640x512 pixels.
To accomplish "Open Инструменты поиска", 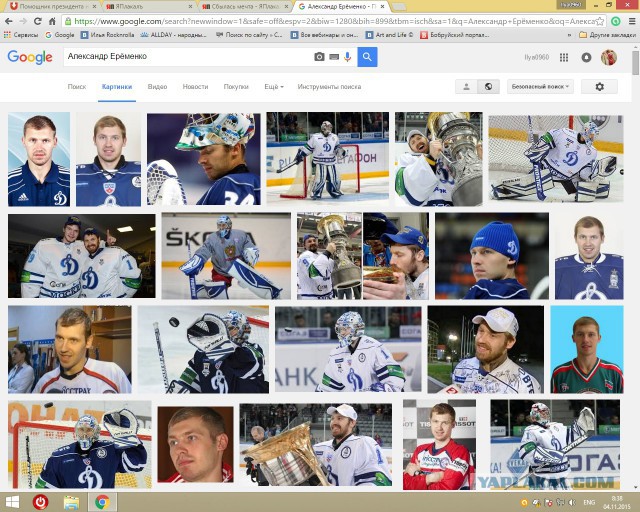I will pos(329,87).
